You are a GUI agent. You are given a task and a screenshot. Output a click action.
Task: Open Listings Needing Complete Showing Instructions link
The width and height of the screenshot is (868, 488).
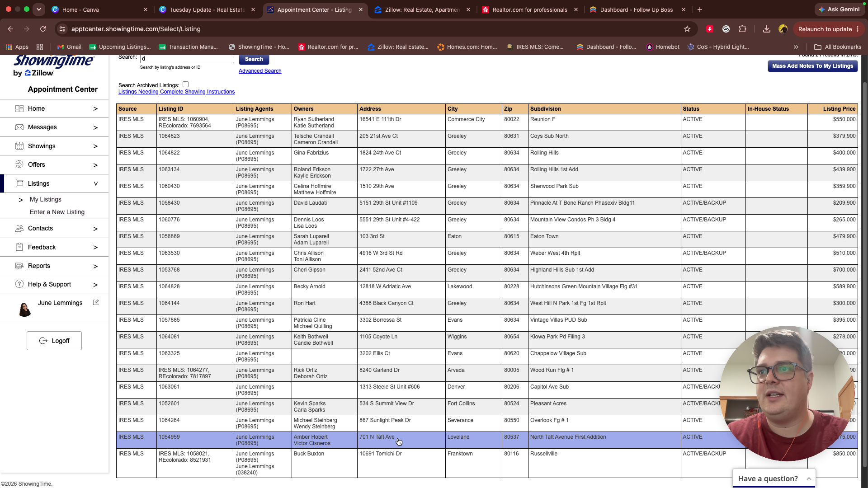click(x=176, y=92)
